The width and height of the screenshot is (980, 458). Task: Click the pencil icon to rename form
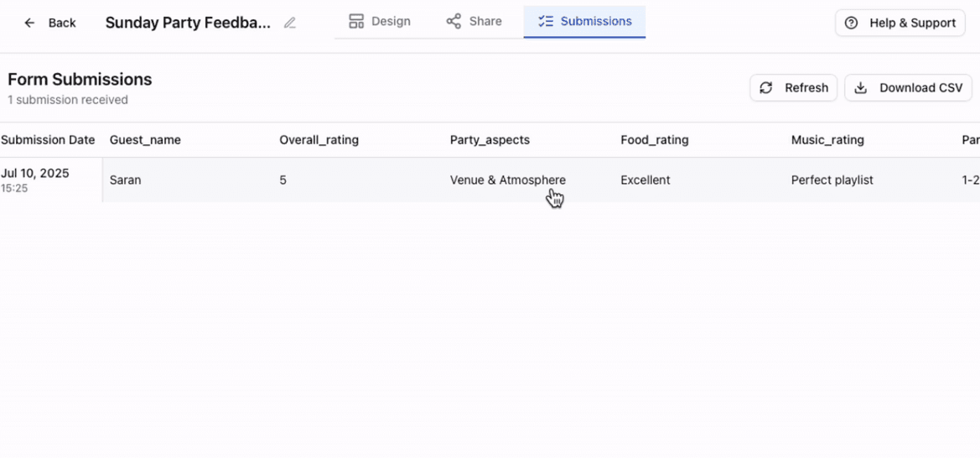tap(290, 23)
